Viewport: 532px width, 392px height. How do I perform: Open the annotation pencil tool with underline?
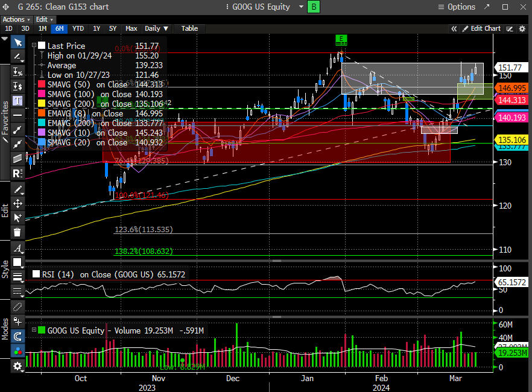(17, 57)
